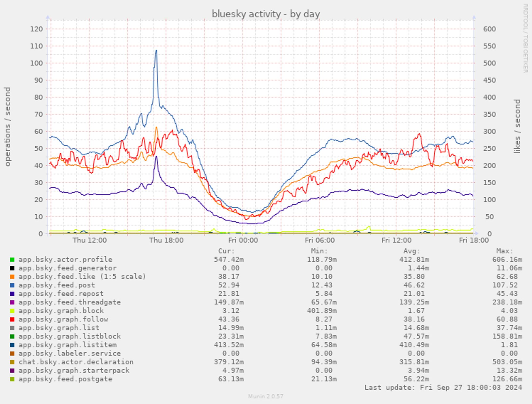532x404 pixels.
Task: Click the chat.bsky.actor.declaration max value 503.05m
Action: (507, 362)
